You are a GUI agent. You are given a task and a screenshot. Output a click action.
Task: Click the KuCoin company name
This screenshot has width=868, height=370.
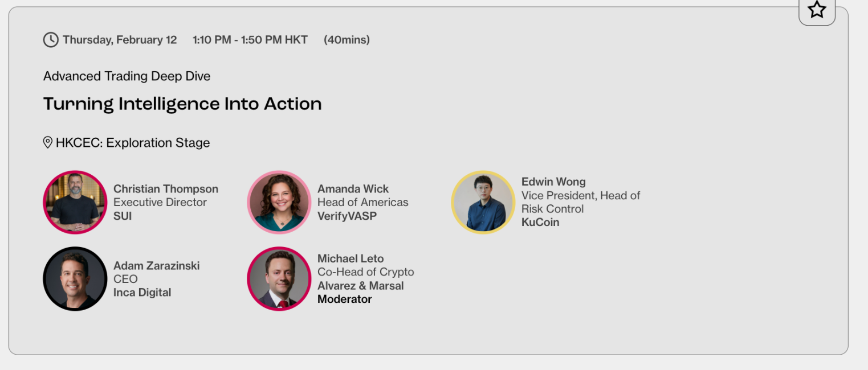click(540, 223)
